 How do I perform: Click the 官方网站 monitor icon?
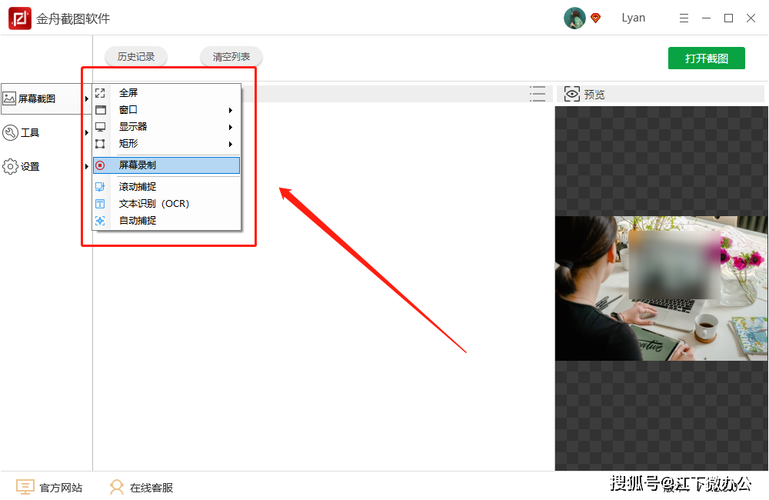[25, 487]
